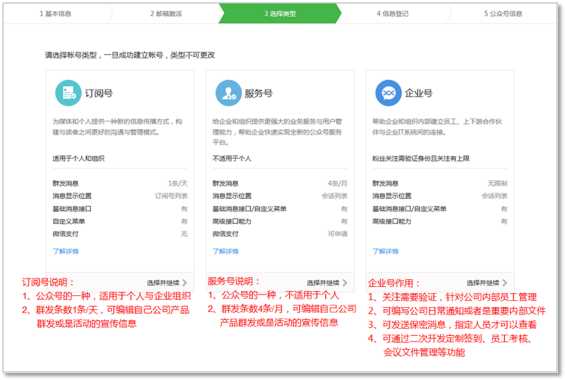Click the 企业号 blue chat icon
Image resolution: width=565 pixels, height=380 pixels.
click(388, 93)
